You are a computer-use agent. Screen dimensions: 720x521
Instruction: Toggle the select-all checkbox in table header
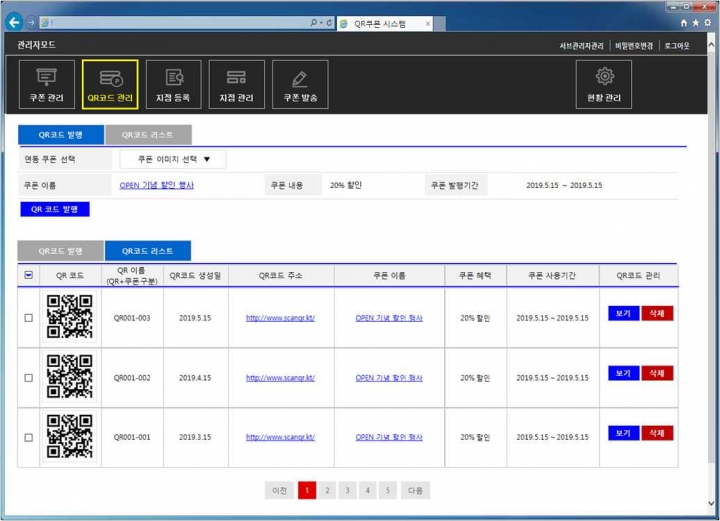tap(28, 275)
